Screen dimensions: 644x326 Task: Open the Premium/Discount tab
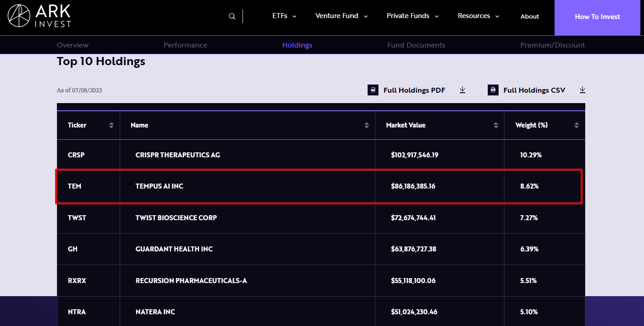pyautogui.click(x=553, y=45)
